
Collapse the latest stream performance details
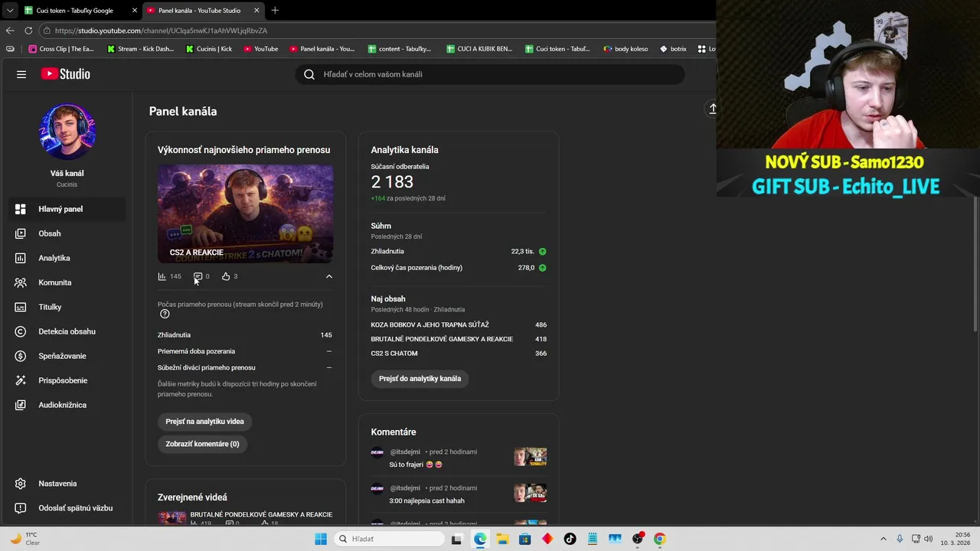(x=329, y=276)
